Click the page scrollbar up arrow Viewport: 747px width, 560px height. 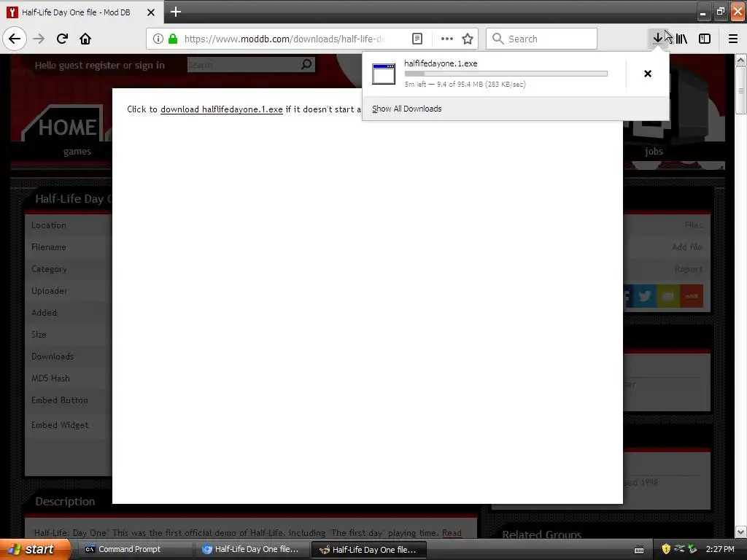pos(740,61)
